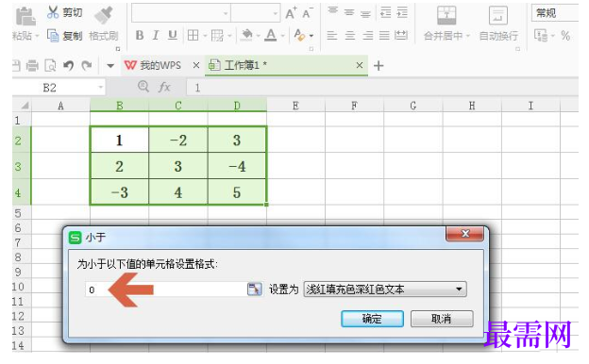The width and height of the screenshot is (589, 364).
Task: Click the Name Box showing B2
Action: (x=59, y=88)
